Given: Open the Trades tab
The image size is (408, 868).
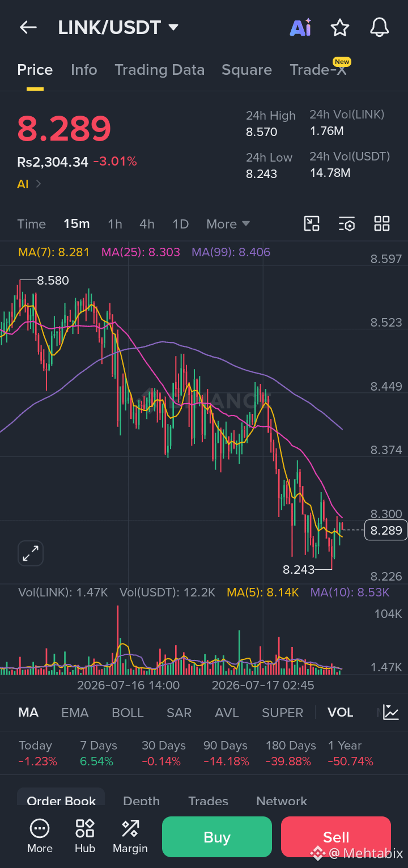Looking at the screenshot, I should 208,801.
